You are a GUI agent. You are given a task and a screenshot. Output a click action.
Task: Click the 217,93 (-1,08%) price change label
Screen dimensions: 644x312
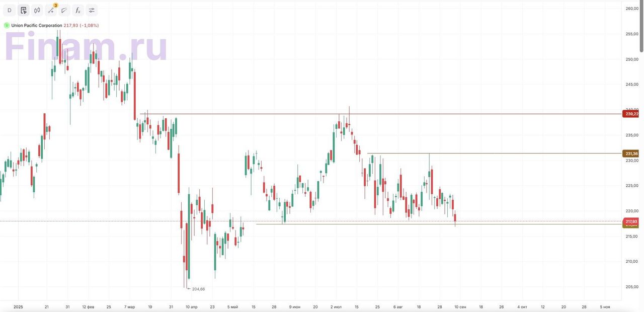pyautogui.click(x=81, y=25)
